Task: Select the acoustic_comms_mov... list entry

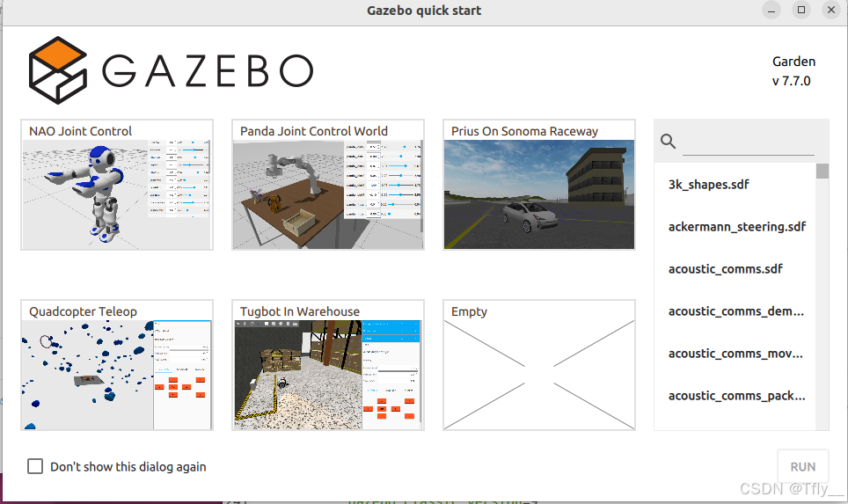Action: [736, 354]
